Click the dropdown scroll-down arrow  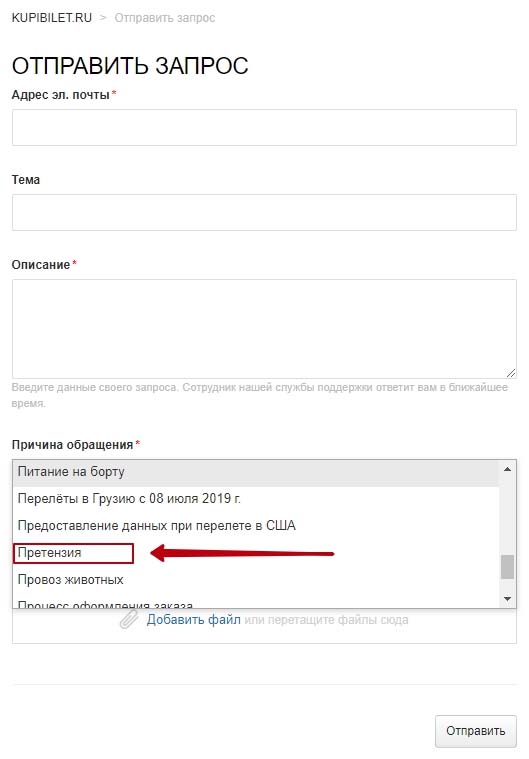click(507, 599)
